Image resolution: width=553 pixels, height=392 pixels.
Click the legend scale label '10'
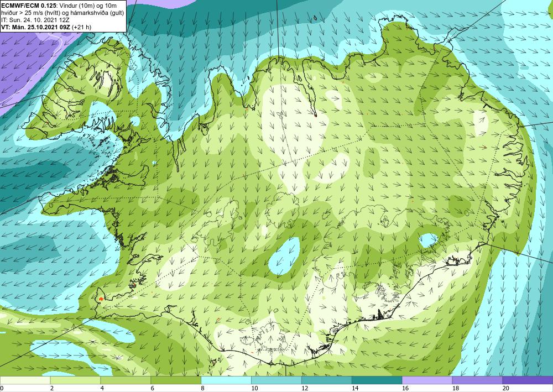coord(254,388)
